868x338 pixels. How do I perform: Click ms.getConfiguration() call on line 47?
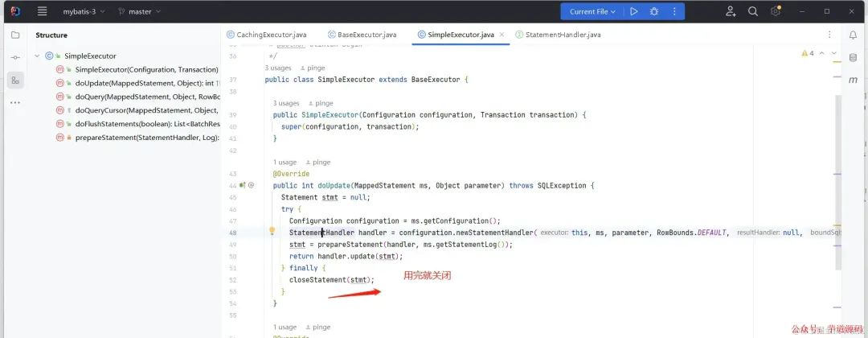click(456, 221)
